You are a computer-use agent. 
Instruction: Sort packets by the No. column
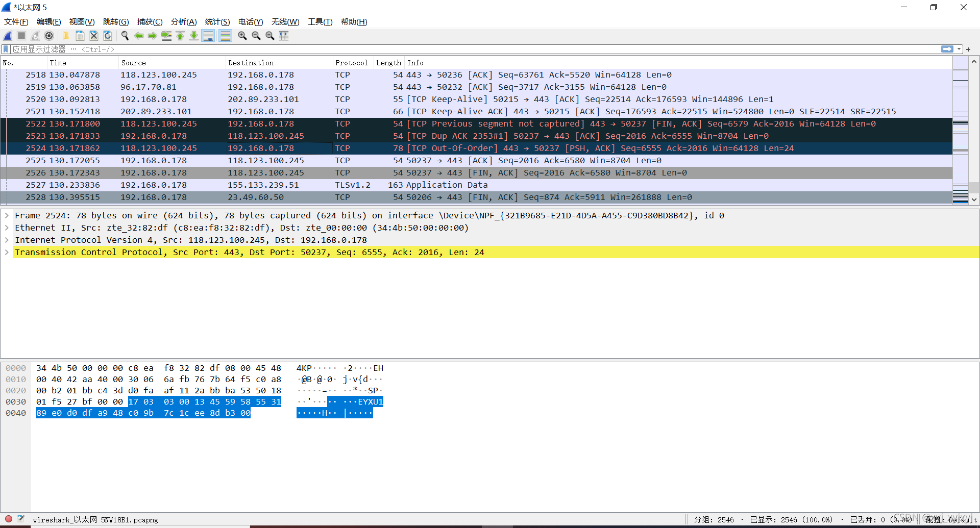tap(24, 63)
